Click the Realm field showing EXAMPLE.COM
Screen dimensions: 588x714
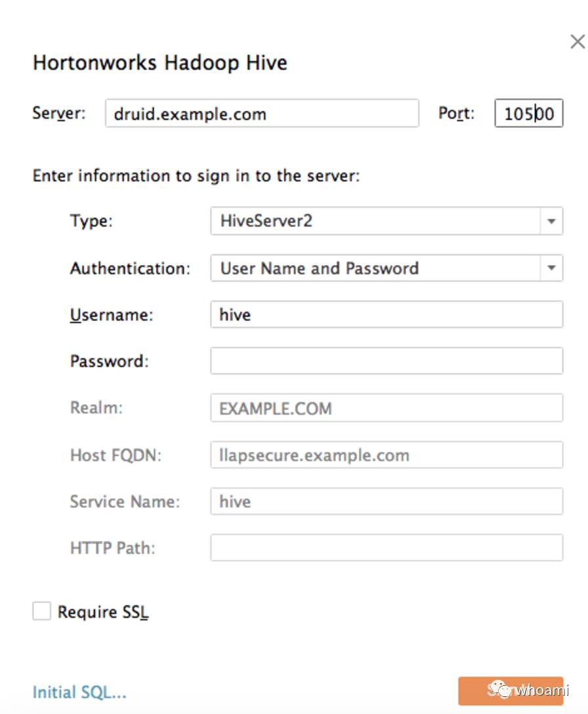tap(386, 408)
